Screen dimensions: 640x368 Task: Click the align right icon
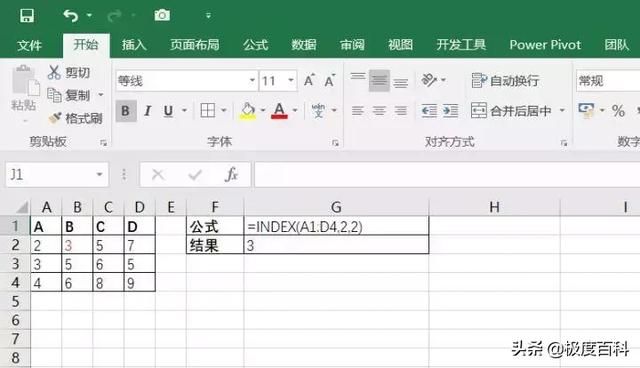click(401, 111)
